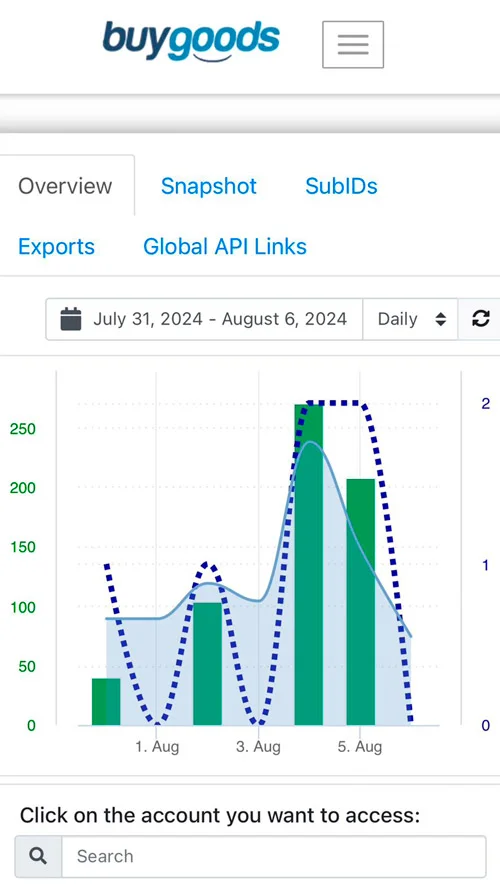
Task: Click the green bar for August 2
Action: [207, 663]
